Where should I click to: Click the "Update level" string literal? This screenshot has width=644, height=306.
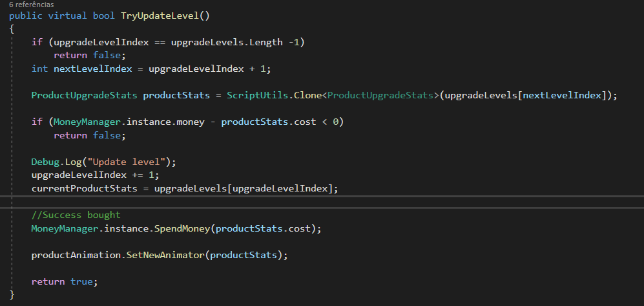point(126,162)
